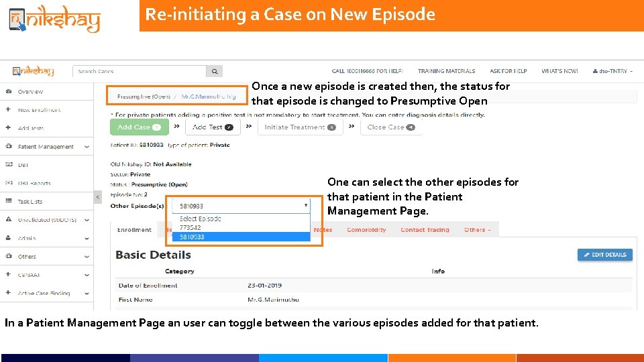Open DBT Reports from the sidebar

34,183
